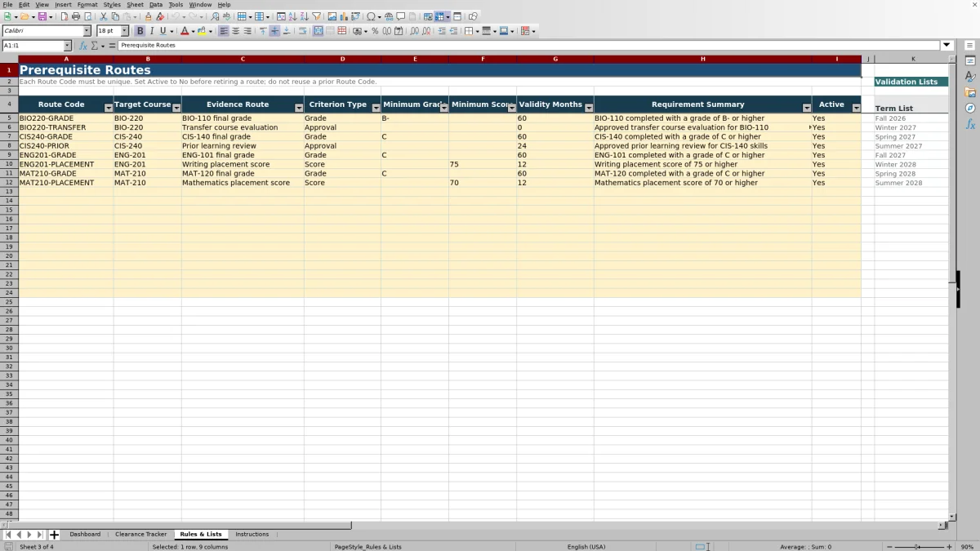Click column header H
Image resolution: width=980 pixels, height=551 pixels.
click(702, 59)
